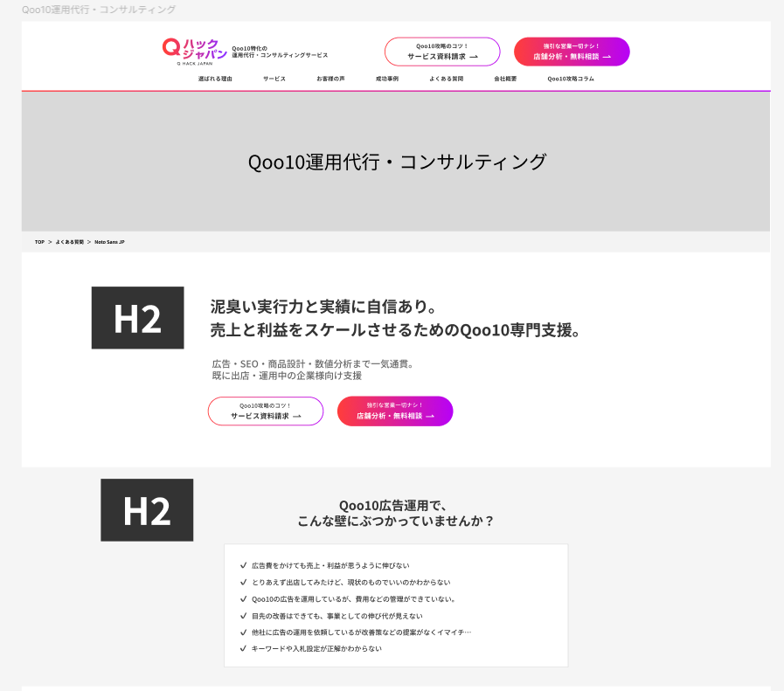Click the Qハックジャパン logo in header

[195, 51]
